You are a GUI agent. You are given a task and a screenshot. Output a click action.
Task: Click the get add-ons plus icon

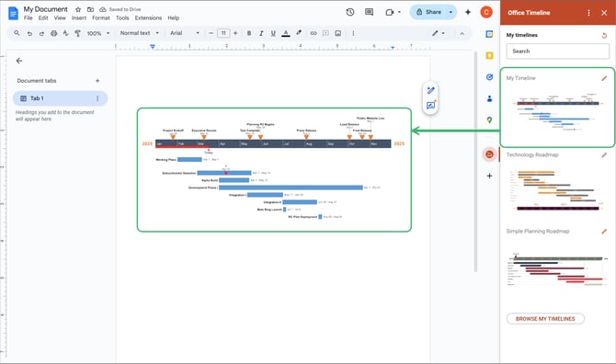[x=489, y=176]
